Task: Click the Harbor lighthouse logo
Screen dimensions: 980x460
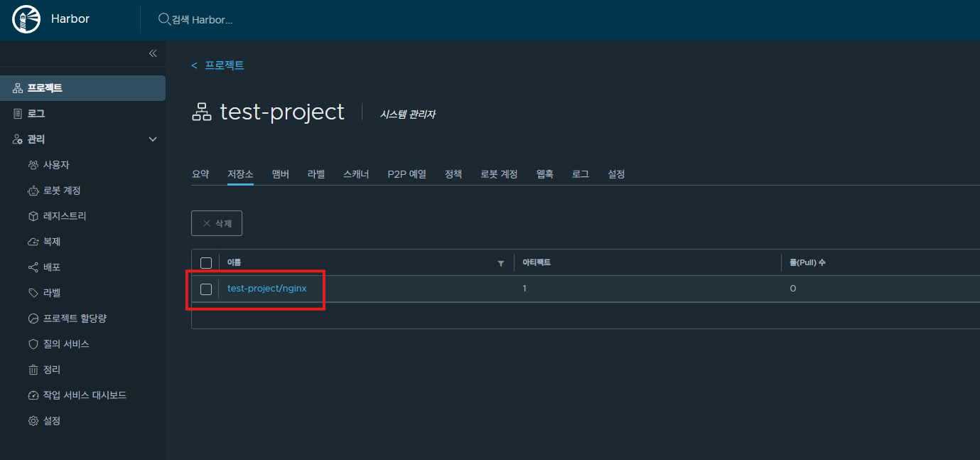Action: (26, 19)
